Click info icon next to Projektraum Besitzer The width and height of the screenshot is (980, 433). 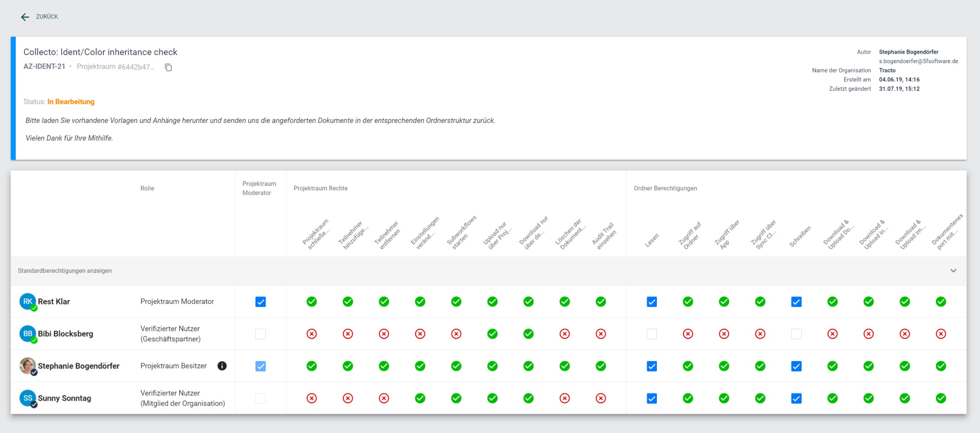(x=222, y=366)
